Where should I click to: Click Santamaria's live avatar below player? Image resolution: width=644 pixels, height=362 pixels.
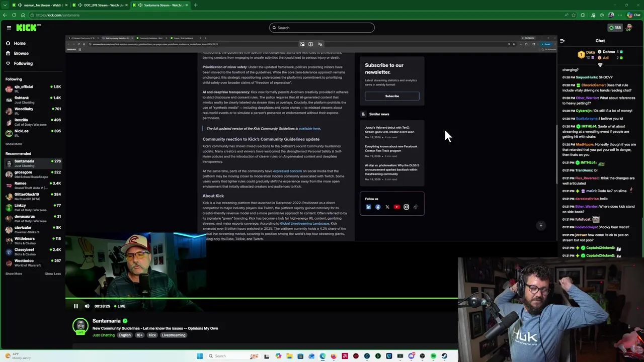point(80,326)
